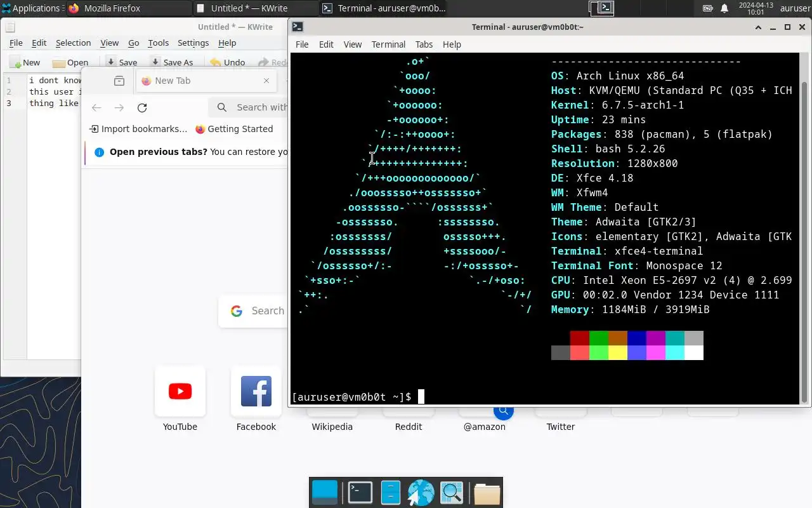Click Open in the KWrite toolbar

pyautogui.click(x=70, y=62)
